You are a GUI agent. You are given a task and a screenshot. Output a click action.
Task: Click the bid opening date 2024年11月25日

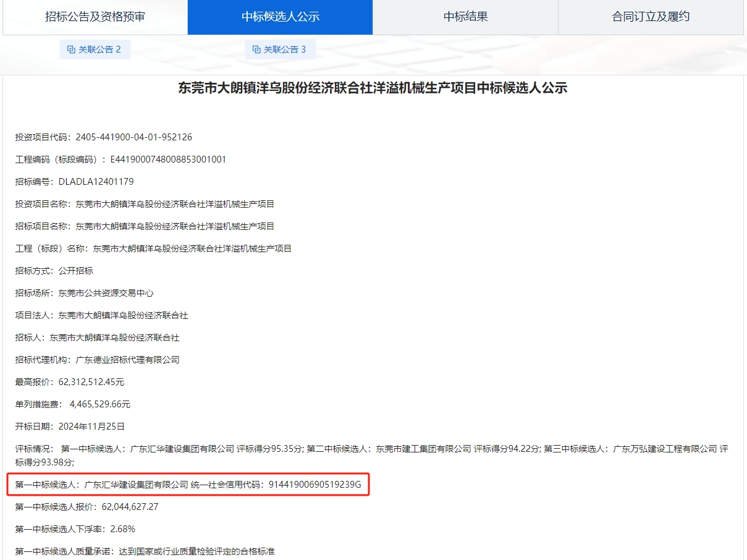91,426
